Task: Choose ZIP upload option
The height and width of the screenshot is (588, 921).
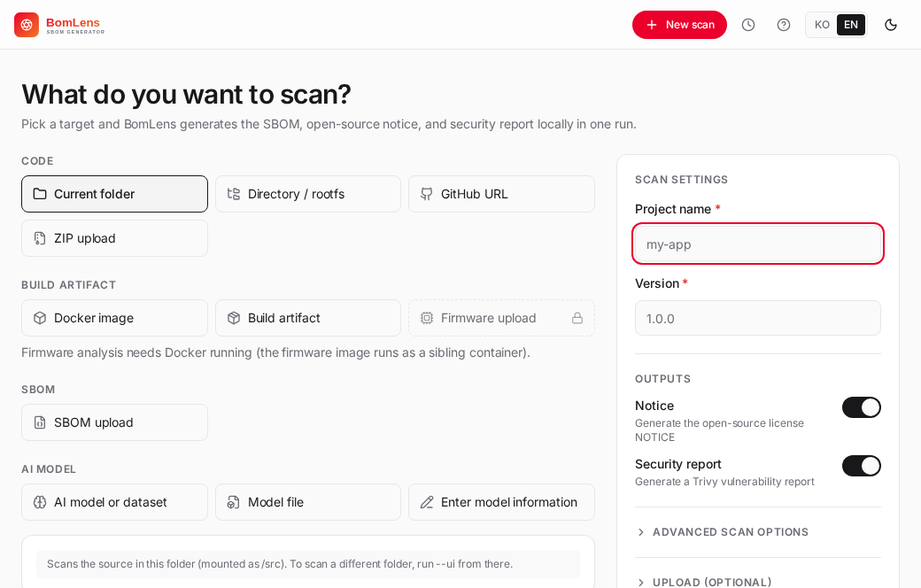Action: [114, 238]
